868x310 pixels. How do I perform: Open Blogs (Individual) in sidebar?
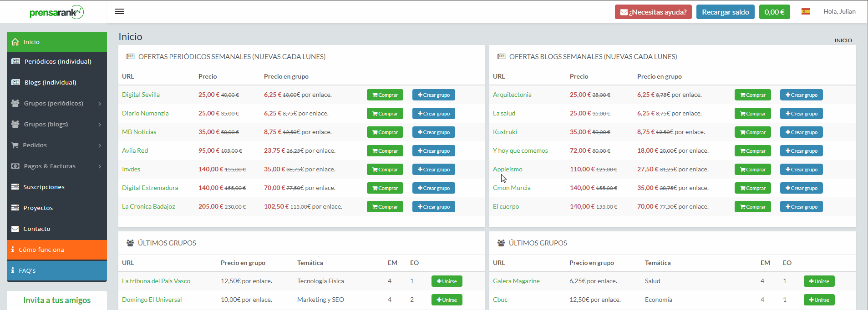(57, 82)
